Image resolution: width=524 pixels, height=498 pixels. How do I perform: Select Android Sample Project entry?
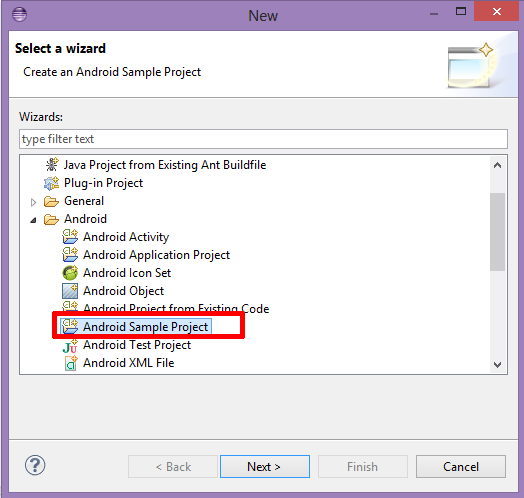coord(145,327)
